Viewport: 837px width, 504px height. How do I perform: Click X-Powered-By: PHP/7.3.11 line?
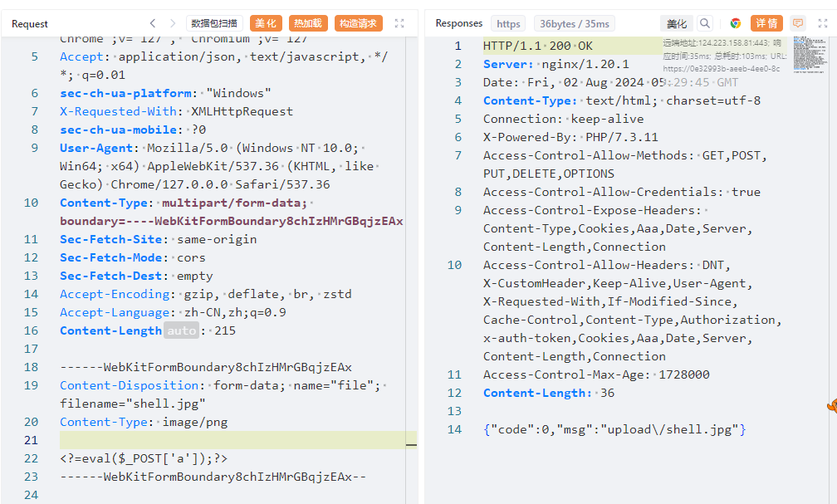click(x=570, y=137)
